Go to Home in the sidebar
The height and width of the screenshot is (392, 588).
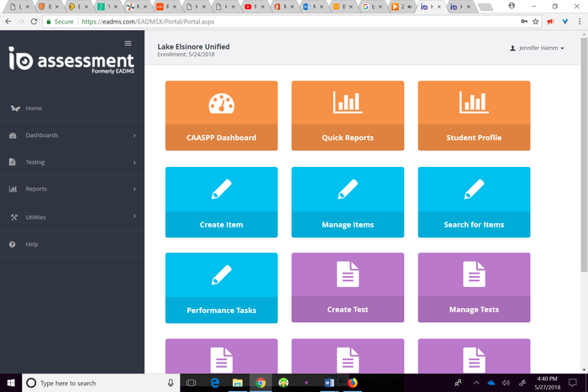(34, 108)
